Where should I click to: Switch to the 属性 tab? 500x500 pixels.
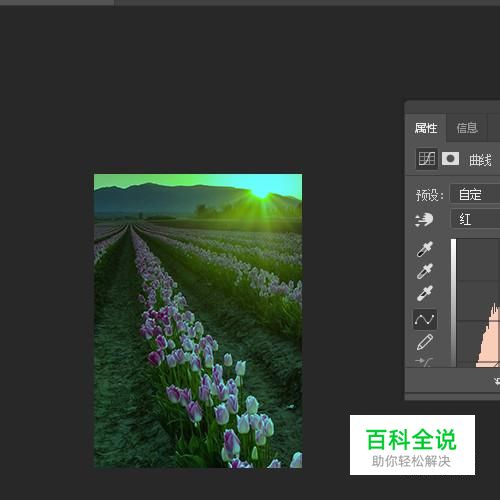pyautogui.click(x=426, y=128)
